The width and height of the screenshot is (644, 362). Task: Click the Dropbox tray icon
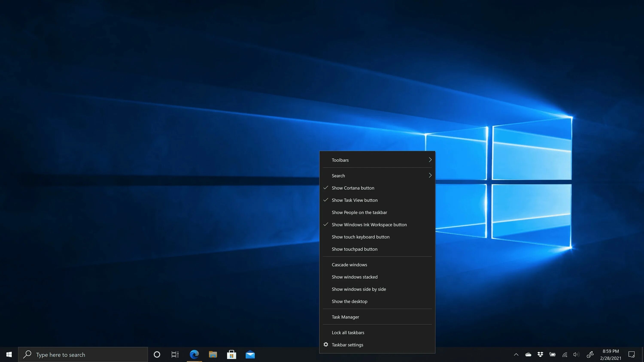(540, 354)
